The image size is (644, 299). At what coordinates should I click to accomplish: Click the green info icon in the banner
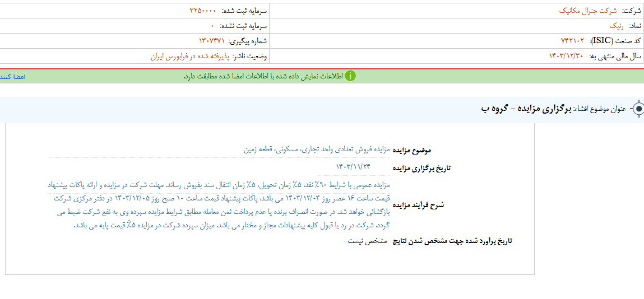tap(350, 76)
